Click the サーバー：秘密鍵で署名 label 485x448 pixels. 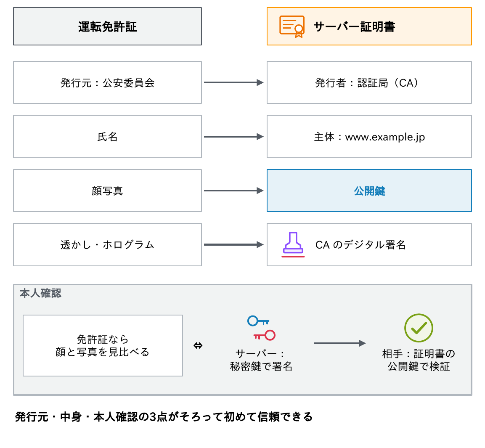pos(261,360)
